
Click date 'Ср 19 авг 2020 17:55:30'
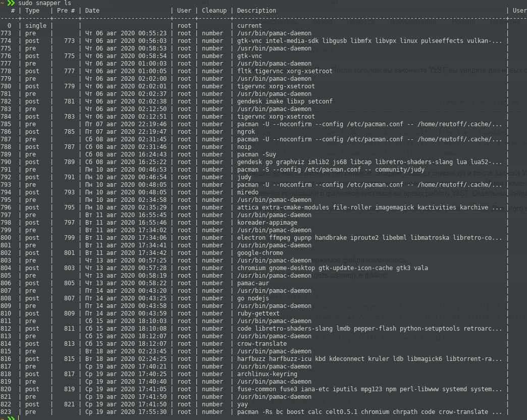click(126, 412)
